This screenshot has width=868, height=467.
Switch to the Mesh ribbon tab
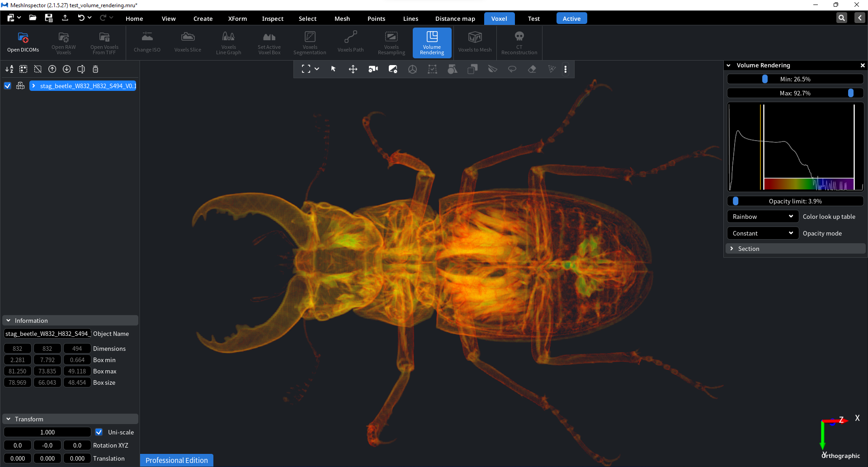(342, 19)
